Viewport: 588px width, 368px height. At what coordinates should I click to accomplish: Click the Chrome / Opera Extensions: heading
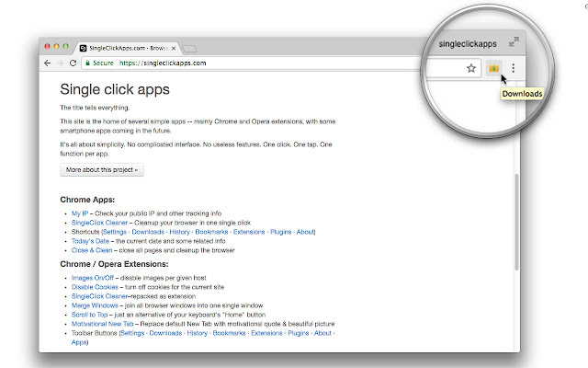pyautogui.click(x=114, y=264)
